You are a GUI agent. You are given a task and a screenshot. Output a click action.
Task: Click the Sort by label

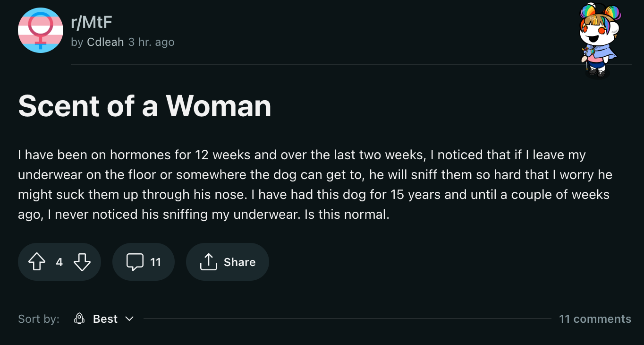coord(39,319)
